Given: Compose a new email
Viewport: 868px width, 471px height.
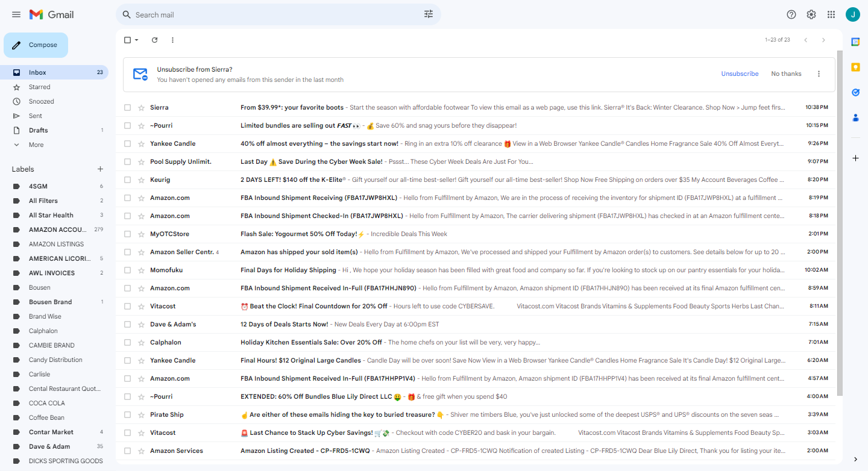Looking at the screenshot, I should [x=36, y=45].
